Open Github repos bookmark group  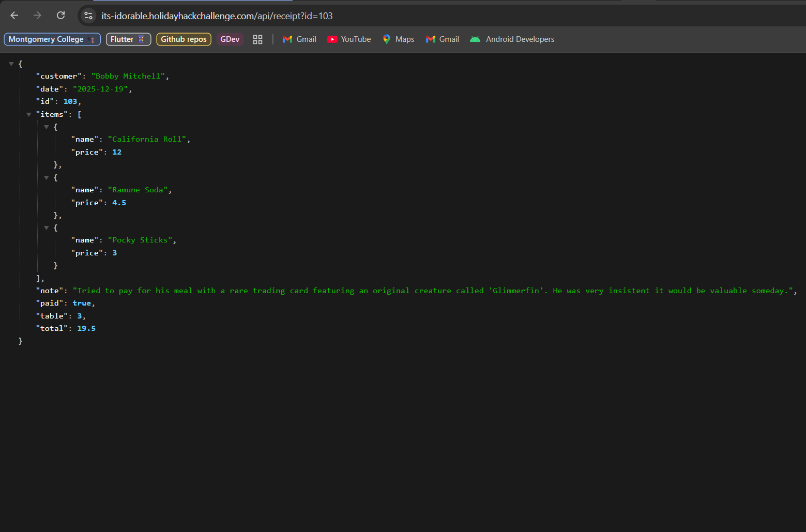[x=184, y=39]
